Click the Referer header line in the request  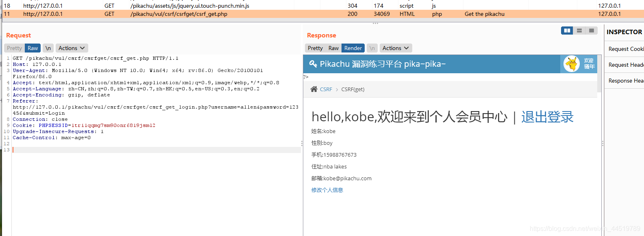click(x=155, y=107)
